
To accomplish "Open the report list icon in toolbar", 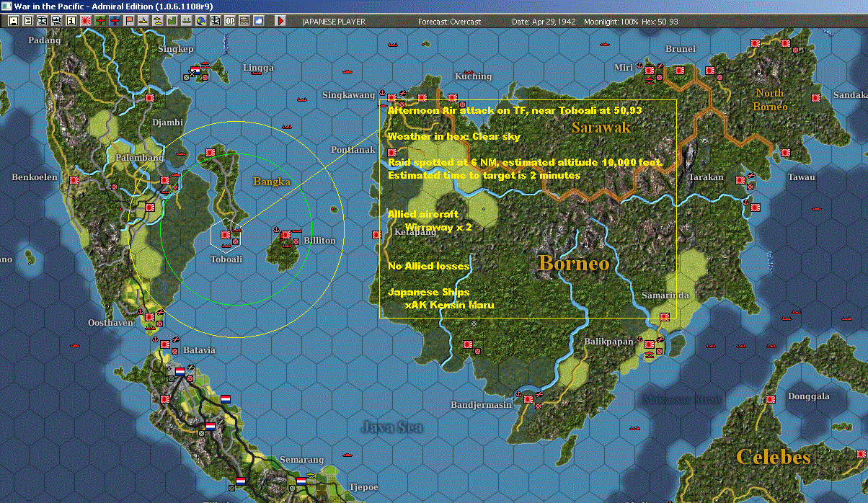I will 28,21.
